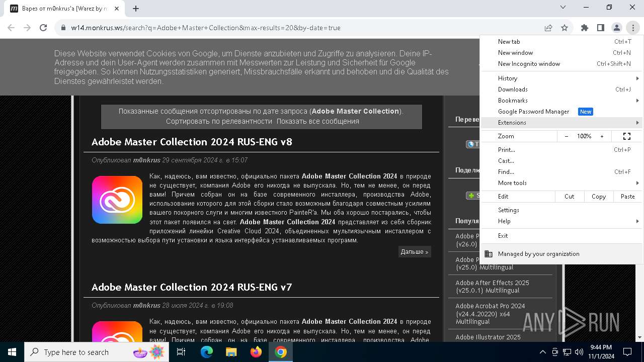Choose Cast from the menu

(561, 161)
